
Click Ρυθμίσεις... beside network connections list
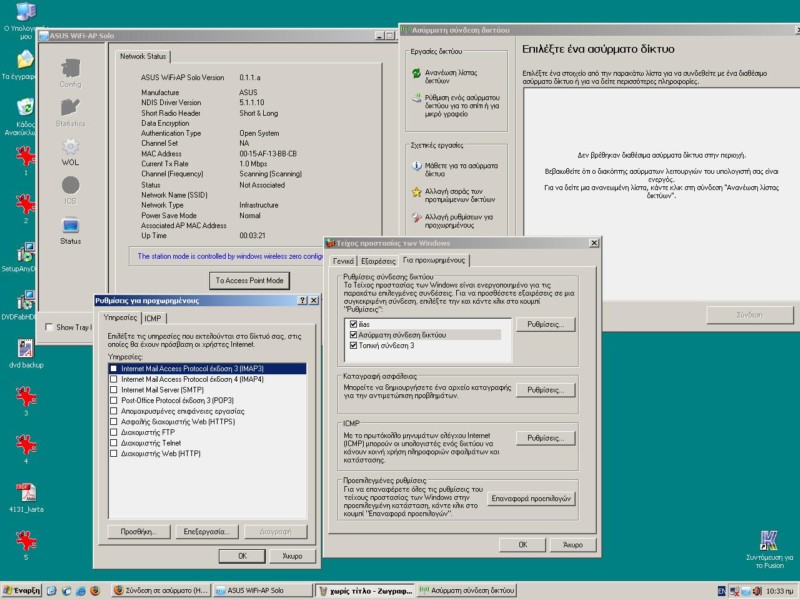click(x=545, y=324)
